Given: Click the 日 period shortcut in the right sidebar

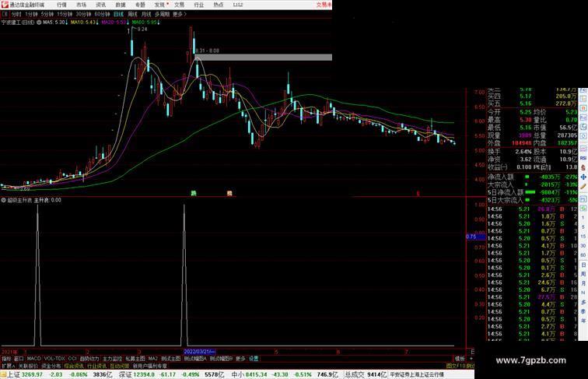Looking at the screenshot, I should pos(583,265).
